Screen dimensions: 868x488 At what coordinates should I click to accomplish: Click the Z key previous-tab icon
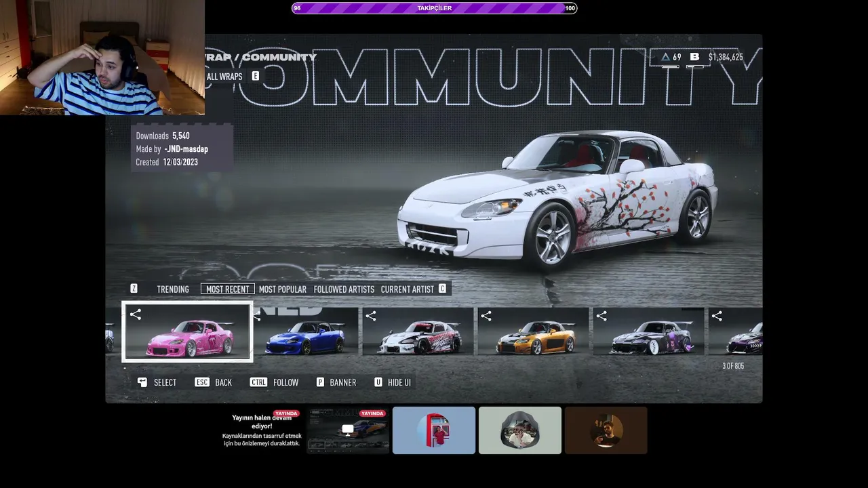(x=134, y=289)
